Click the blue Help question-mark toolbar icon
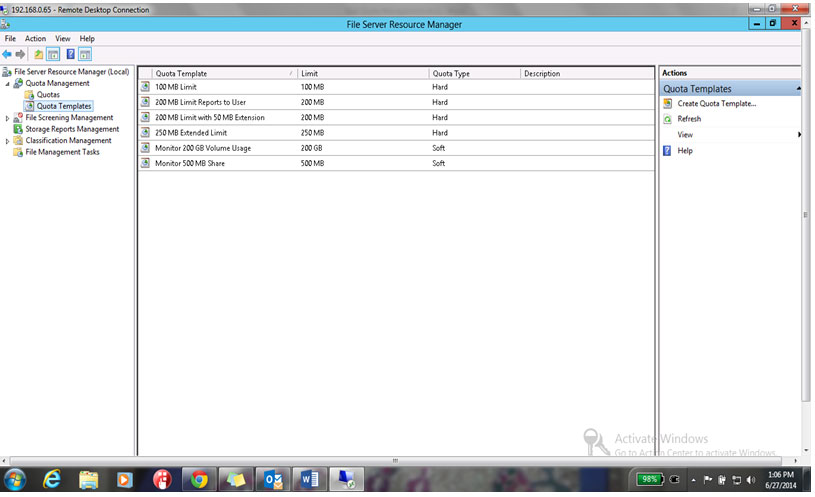This screenshot has width=815, height=497. [x=71, y=54]
